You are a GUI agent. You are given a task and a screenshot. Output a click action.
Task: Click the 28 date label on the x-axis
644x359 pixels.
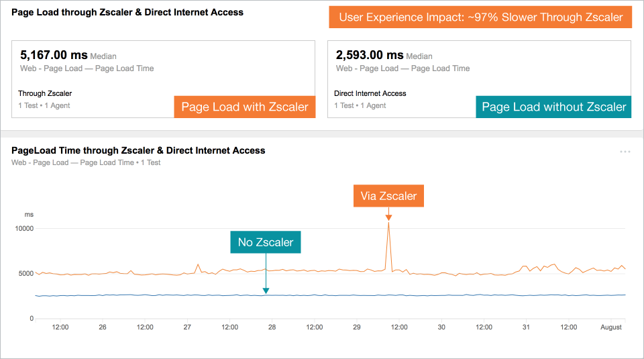[272, 327]
